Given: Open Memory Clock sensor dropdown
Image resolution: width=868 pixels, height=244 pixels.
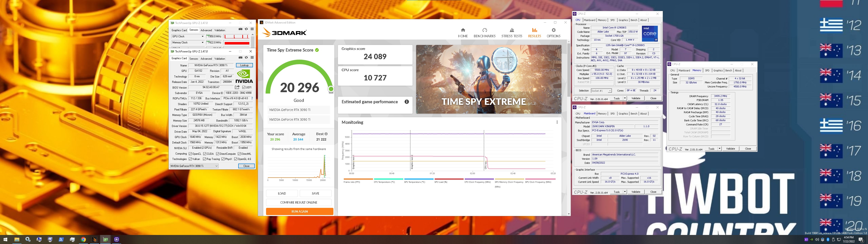Looking at the screenshot, I should [x=203, y=42].
